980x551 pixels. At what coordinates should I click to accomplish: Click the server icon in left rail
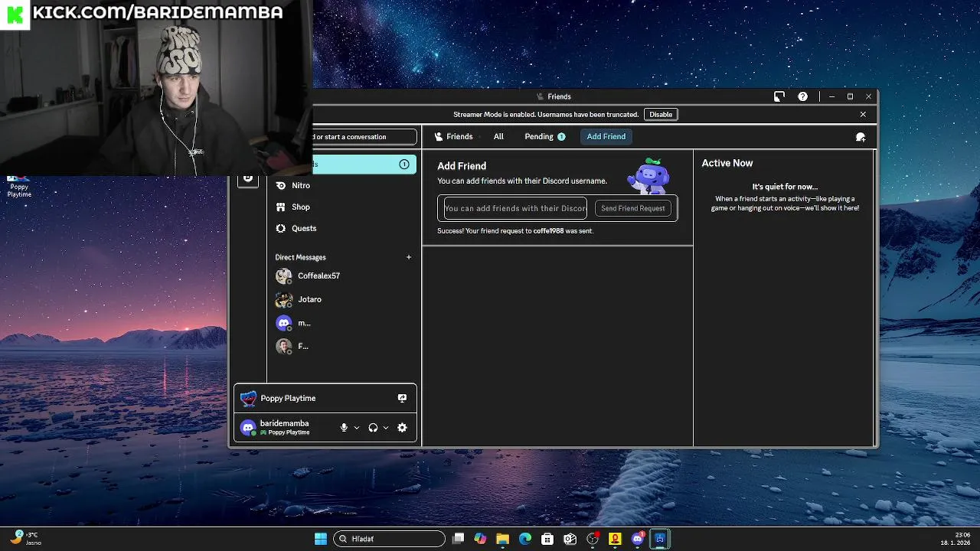pyautogui.click(x=247, y=179)
